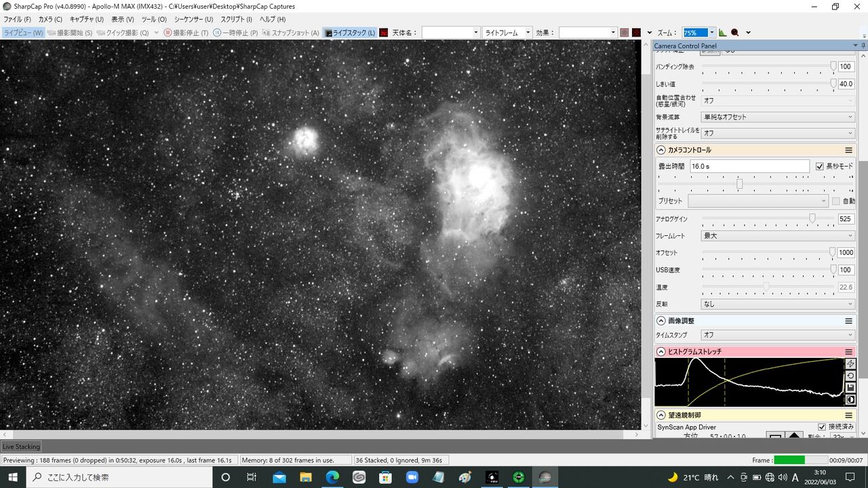Open the 反転 dropdown showing なし
Image resolution: width=868 pixels, height=488 pixels.
[x=778, y=304]
